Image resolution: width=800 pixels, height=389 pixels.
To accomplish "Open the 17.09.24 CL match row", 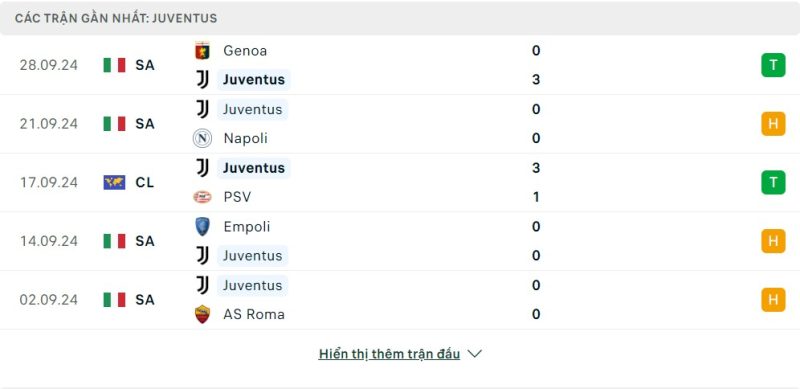I will point(400,183).
